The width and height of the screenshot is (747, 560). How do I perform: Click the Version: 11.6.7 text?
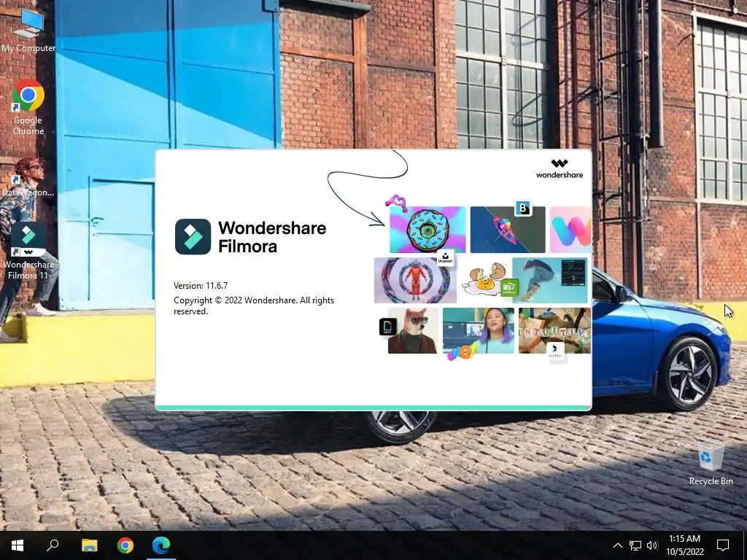201,286
